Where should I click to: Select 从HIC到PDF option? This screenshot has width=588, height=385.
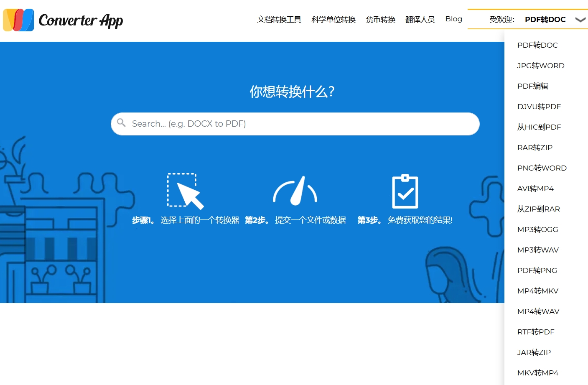click(539, 127)
